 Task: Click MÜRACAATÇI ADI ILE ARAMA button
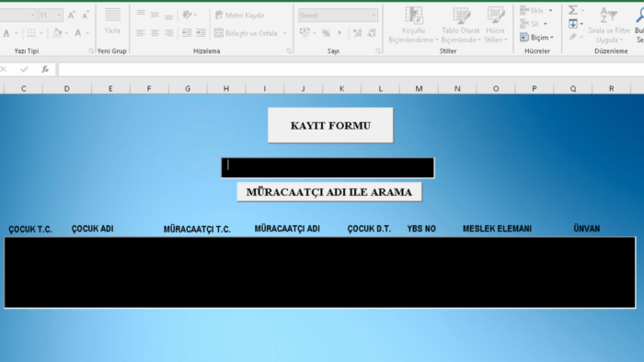[x=329, y=192]
